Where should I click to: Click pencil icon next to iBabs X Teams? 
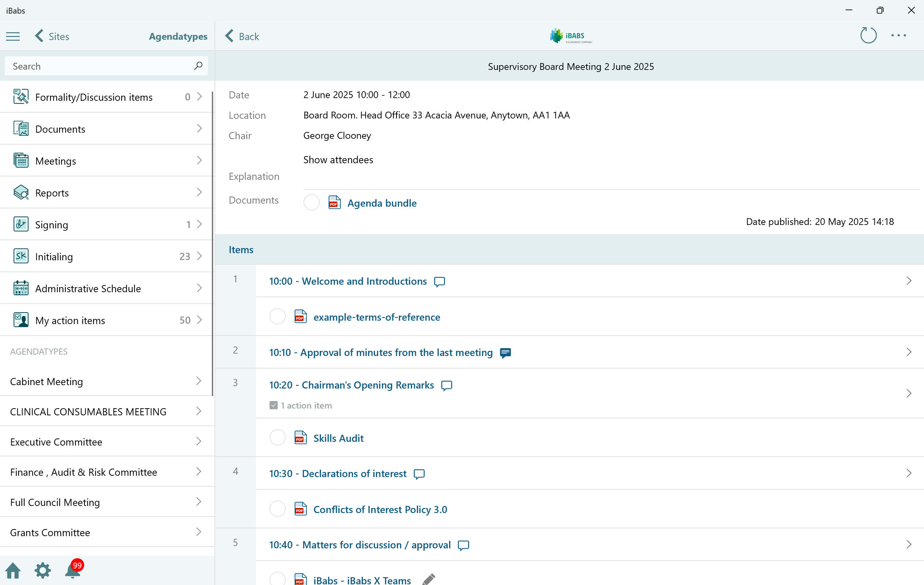(429, 579)
